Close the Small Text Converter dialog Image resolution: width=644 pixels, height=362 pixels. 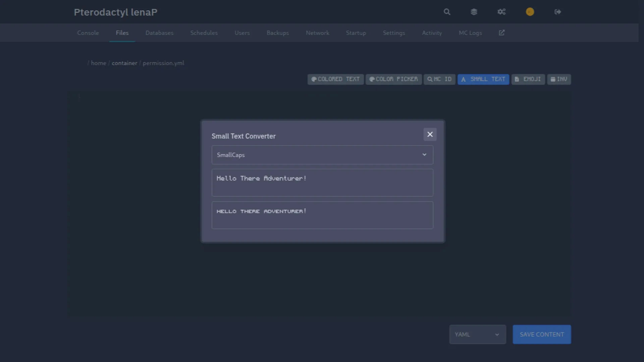click(x=430, y=134)
